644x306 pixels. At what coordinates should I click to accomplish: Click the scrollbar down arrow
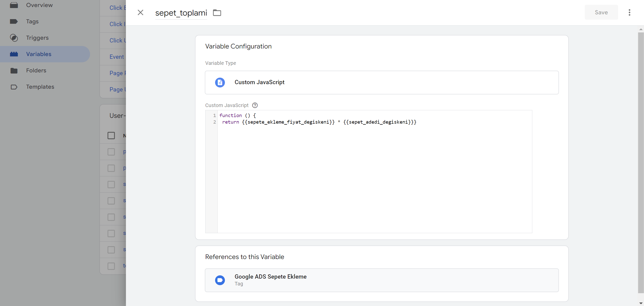coord(641,303)
